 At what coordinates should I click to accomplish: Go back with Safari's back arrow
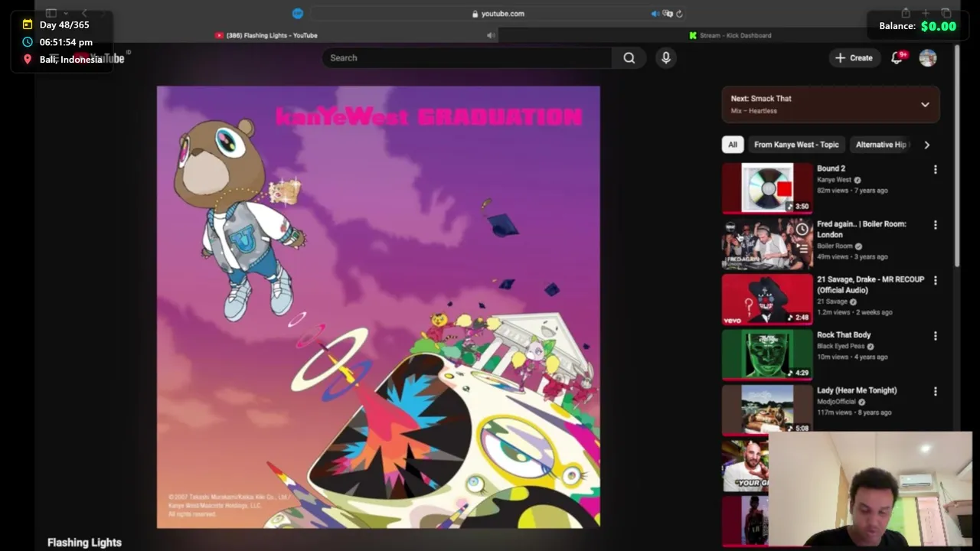click(84, 13)
